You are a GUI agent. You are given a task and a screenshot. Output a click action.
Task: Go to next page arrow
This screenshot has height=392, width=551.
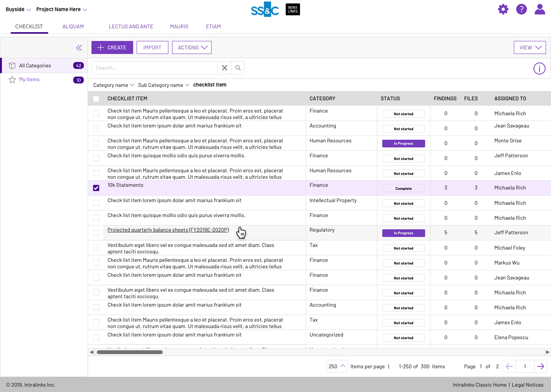541,366
